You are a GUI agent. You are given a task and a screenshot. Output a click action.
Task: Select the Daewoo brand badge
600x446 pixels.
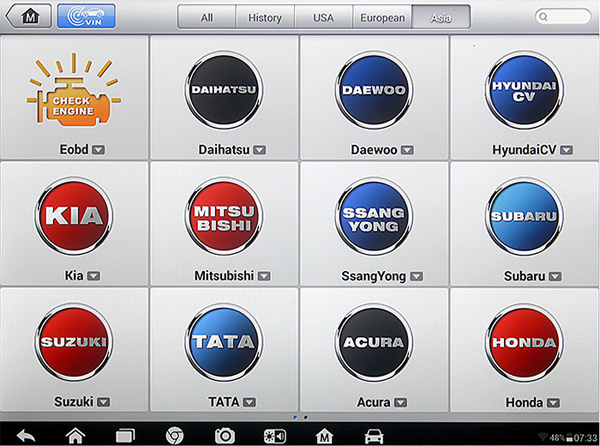(374, 90)
